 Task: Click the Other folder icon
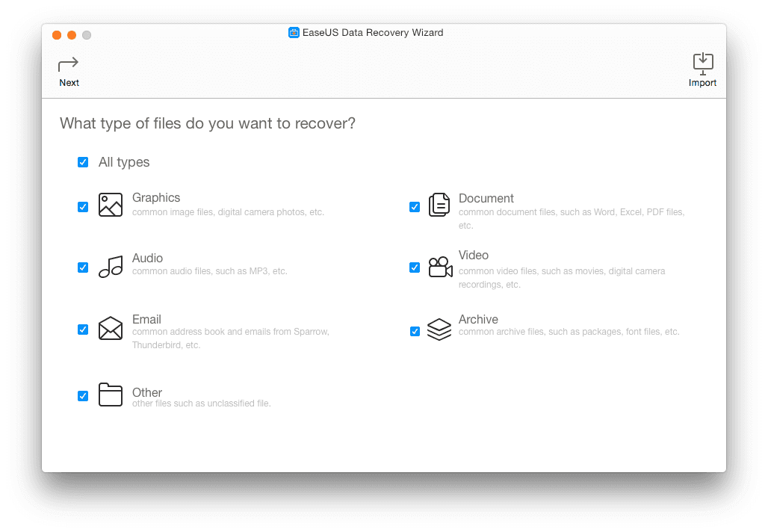[111, 395]
